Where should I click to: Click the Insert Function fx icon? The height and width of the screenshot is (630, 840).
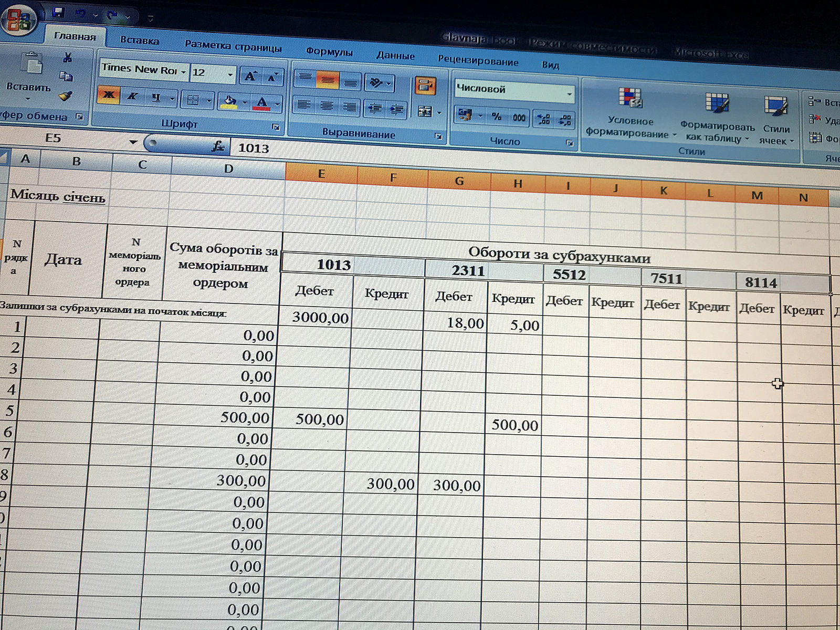pyautogui.click(x=218, y=146)
